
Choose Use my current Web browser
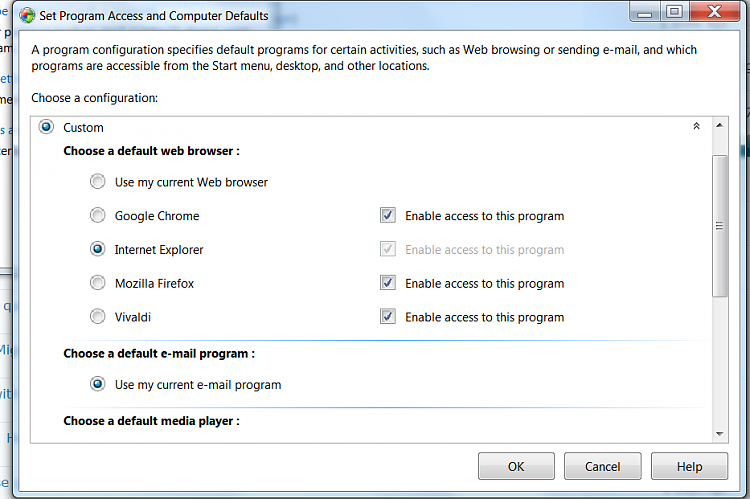pyautogui.click(x=98, y=182)
